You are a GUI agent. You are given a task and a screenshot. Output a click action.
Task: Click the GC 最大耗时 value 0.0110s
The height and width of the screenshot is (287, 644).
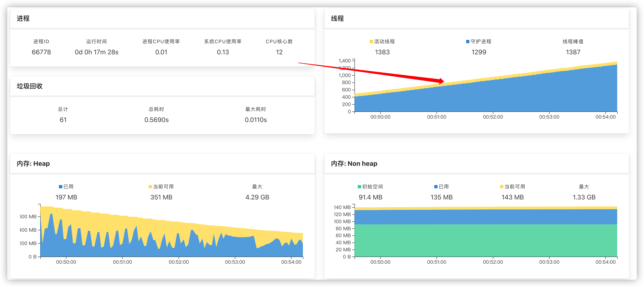pos(256,120)
